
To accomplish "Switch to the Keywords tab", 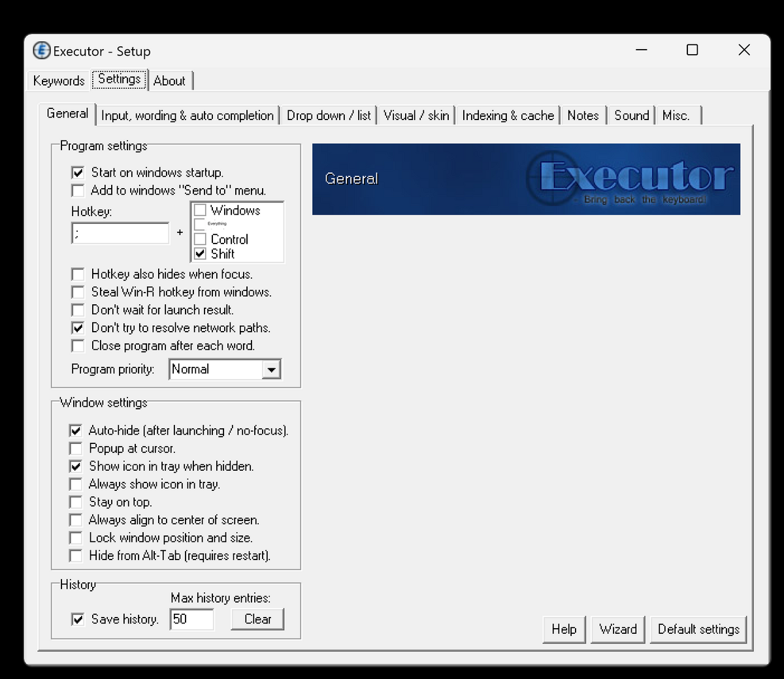I will coord(59,81).
